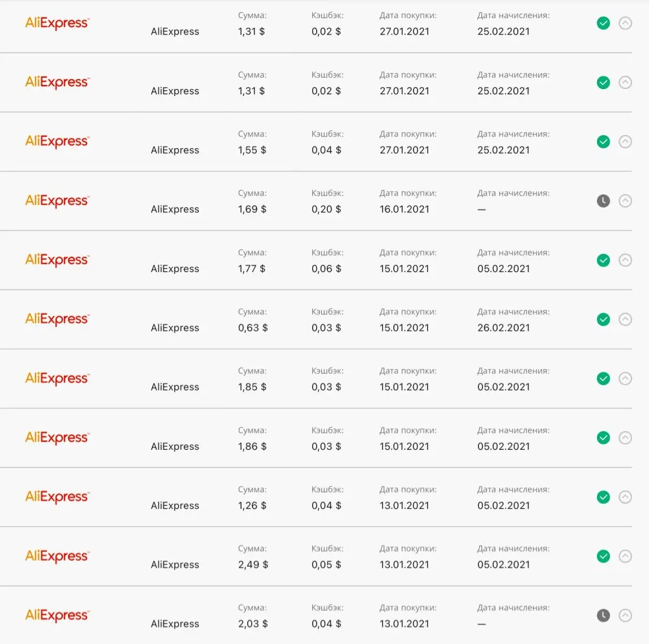The width and height of the screenshot is (649, 644).
Task: Click the green checkmark for the 1,77 $ purchase
Action: tap(604, 260)
